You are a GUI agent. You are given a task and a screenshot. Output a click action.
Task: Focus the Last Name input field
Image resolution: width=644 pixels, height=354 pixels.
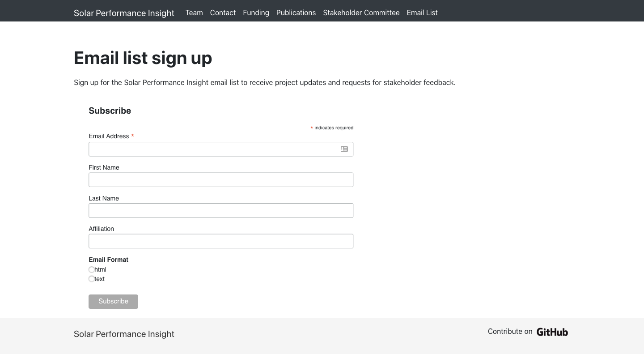221,210
